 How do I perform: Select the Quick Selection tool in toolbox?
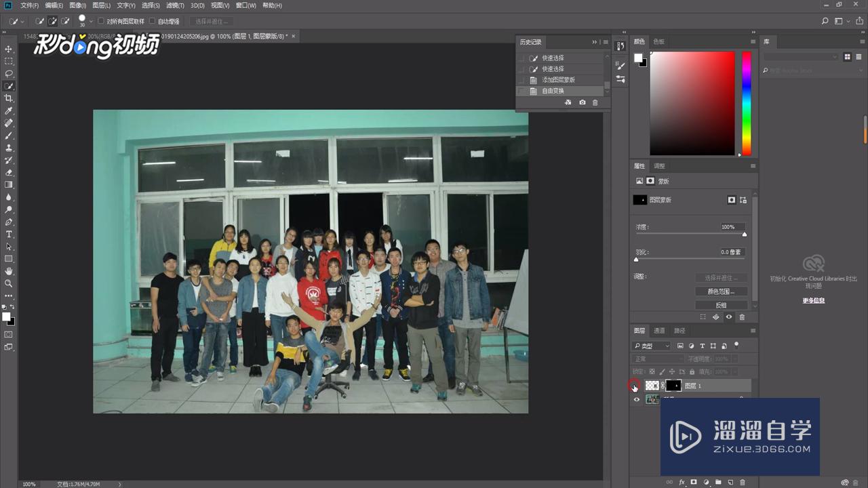[x=9, y=86]
